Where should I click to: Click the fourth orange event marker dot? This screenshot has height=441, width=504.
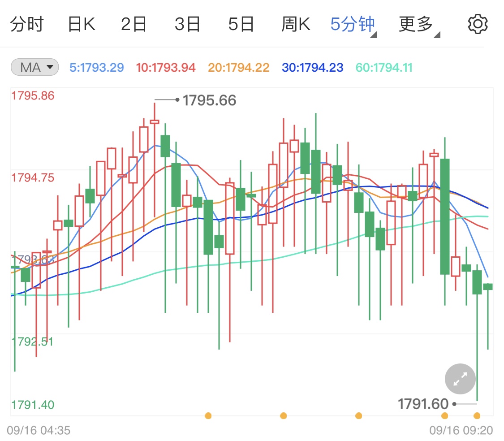pyautogui.click(x=444, y=416)
